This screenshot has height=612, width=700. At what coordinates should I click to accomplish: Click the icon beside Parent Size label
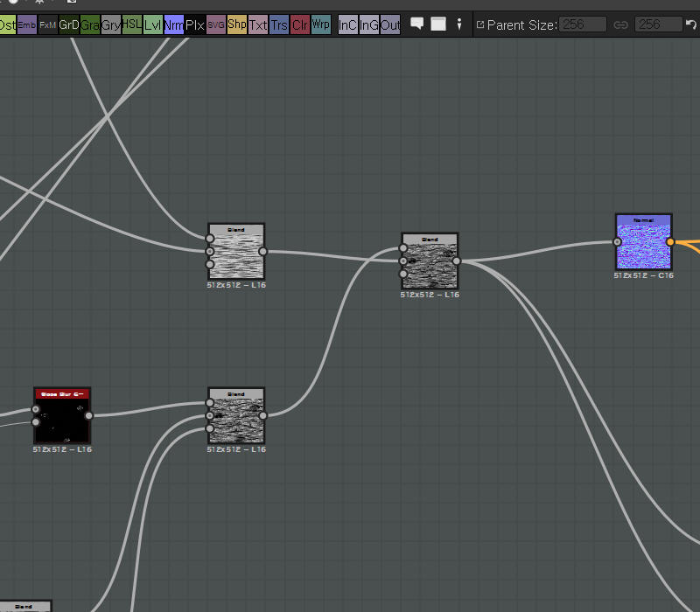tap(480, 24)
